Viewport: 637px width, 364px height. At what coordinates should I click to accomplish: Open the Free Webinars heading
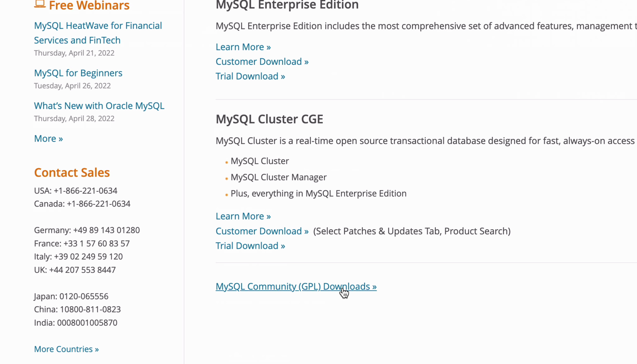coord(89,5)
